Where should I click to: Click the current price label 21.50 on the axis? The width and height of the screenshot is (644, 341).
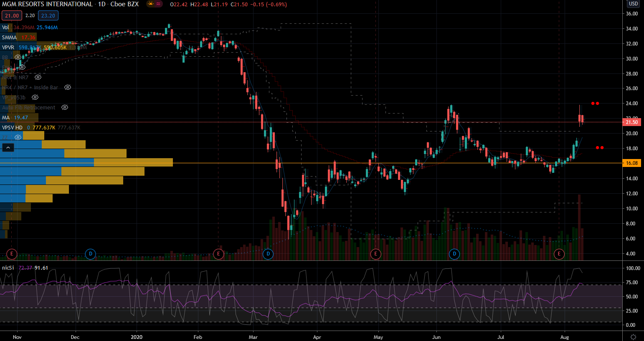click(x=632, y=122)
